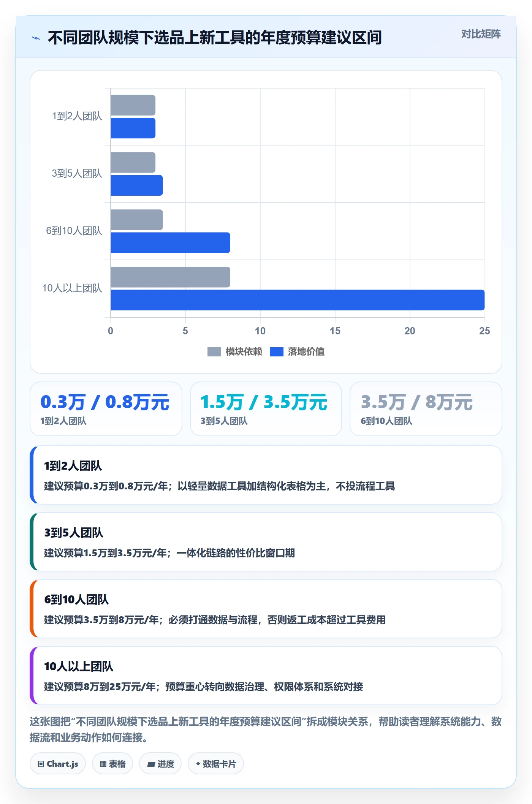Click the blue 落地价值 bar for 6到10人团队

click(x=170, y=243)
